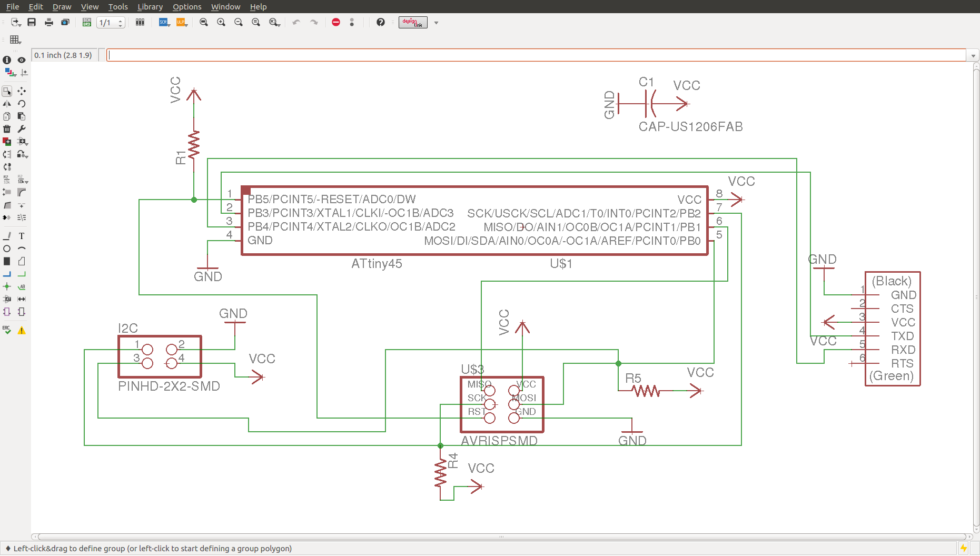Select the filled Rectangle tool
Image resolution: width=980 pixels, height=556 pixels.
[x=7, y=261]
